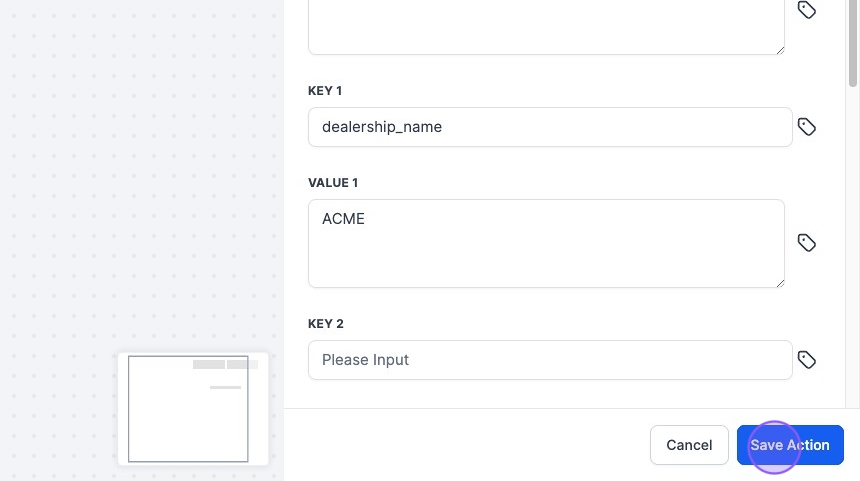Click the small gray bar inside the minimap
The width and height of the screenshot is (860, 481).
pos(225,387)
